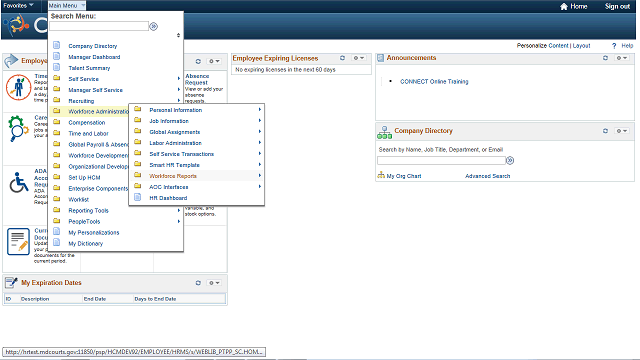
Task: Click the ADA Accommodation wheelchair icon
Action: point(19,182)
